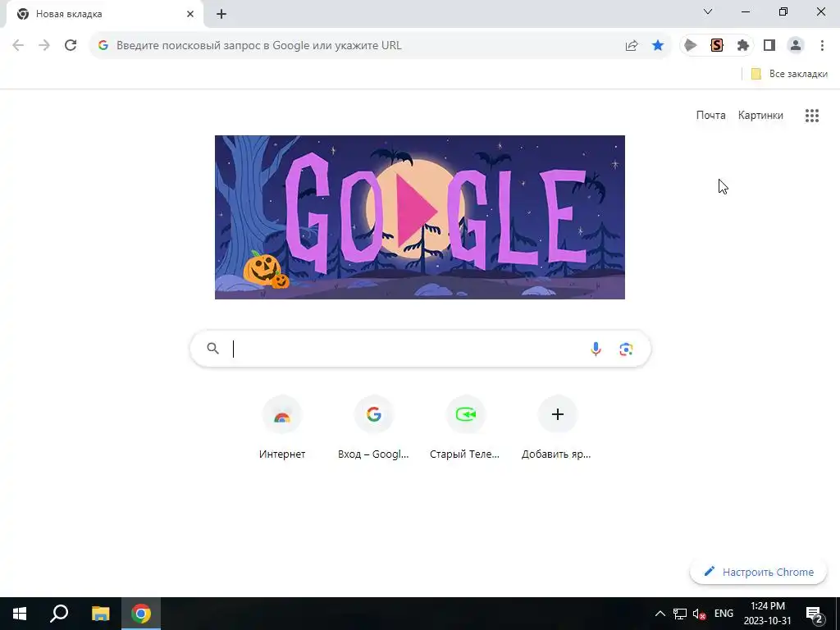The width and height of the screenshot is (840, 630).
Task: Open new tab with plus button
Action: (x=221, y=15)
